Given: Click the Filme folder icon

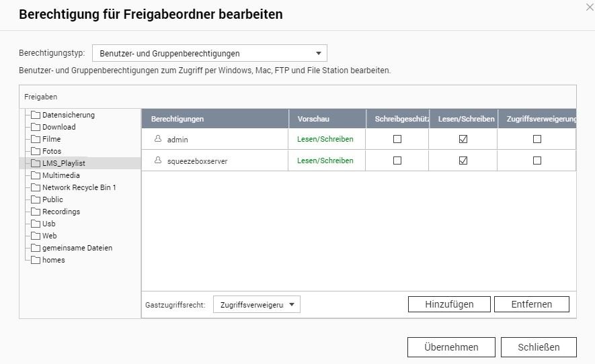Looking at the screenshot, I should [36, 139].
